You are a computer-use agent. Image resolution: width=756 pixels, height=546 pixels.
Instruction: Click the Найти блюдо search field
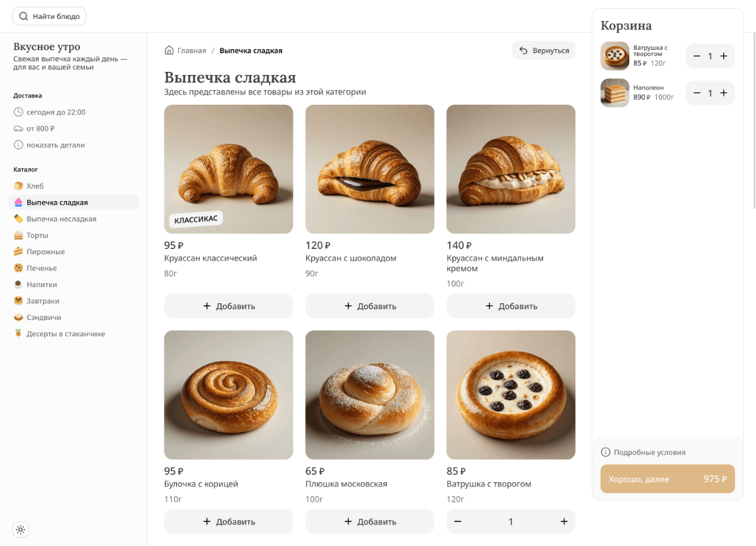pos(50,16)
